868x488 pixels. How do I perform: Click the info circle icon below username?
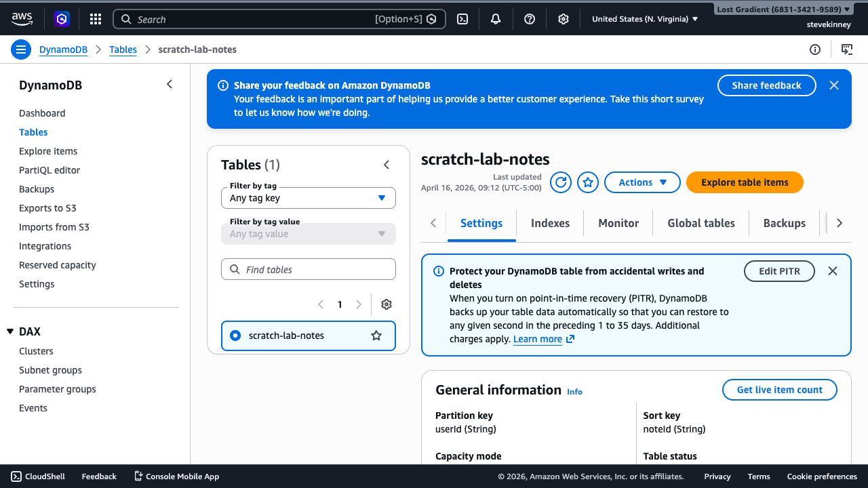(815, 49)
